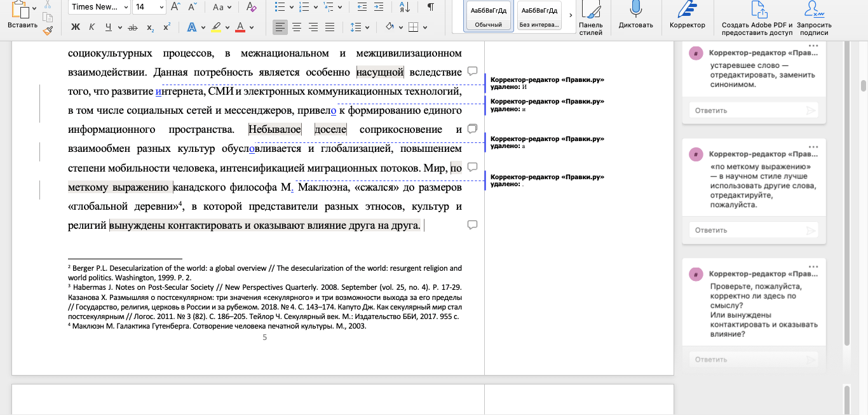Image resolution: width=868 pixels, height=415 pixels.
Task: Toggle underline formatting (Ч)
Action: point(109,27)
